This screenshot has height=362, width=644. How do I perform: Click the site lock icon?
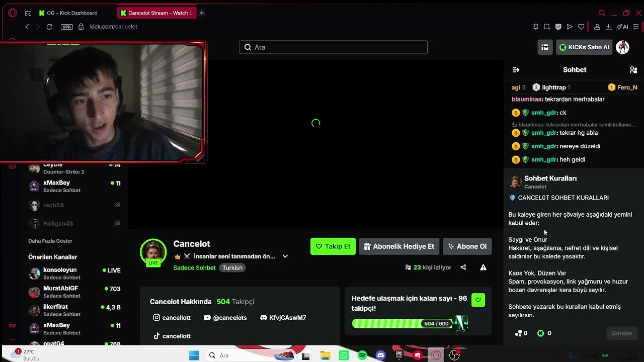coord(80,27)
